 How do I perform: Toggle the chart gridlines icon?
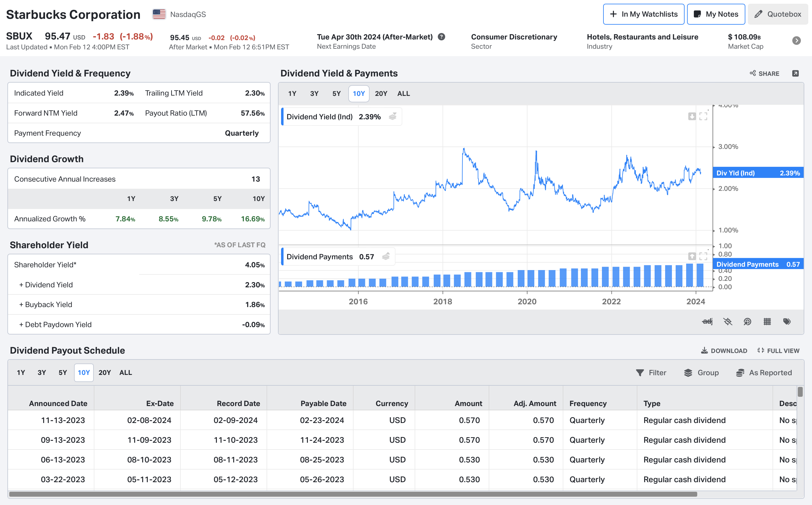click(x=767, y=321)
